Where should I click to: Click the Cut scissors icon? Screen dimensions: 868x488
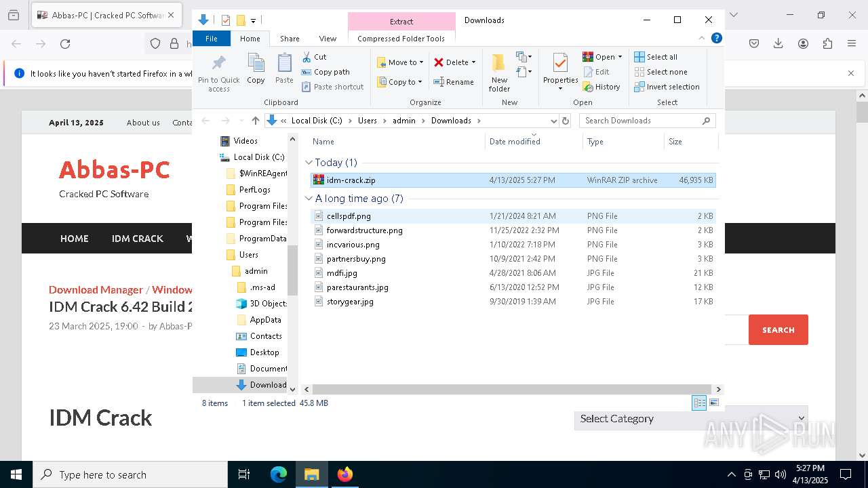coord(307,57)
